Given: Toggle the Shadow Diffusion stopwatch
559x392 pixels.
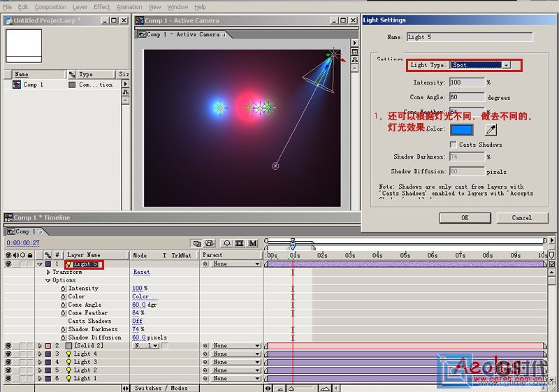Looking at the screenshot, I should 63,337.
